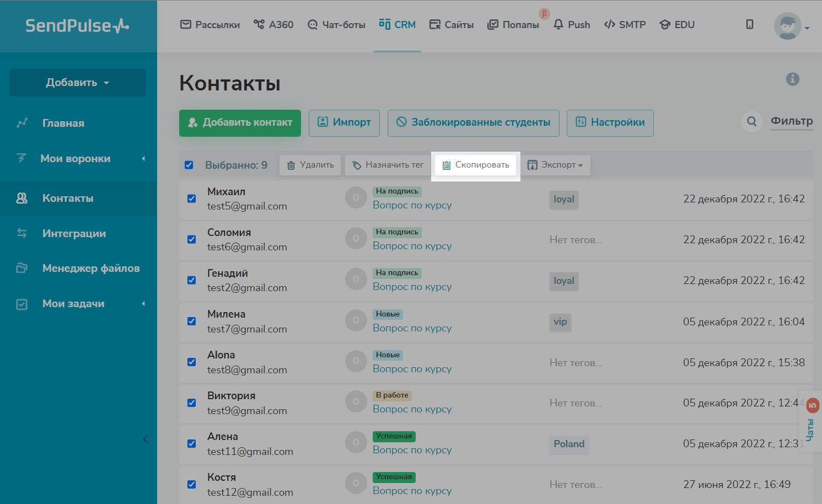Viewport: 822px width, 504px height.
Task: Uncheck the Михаил contact checkbox
Action: coord(191,199)
